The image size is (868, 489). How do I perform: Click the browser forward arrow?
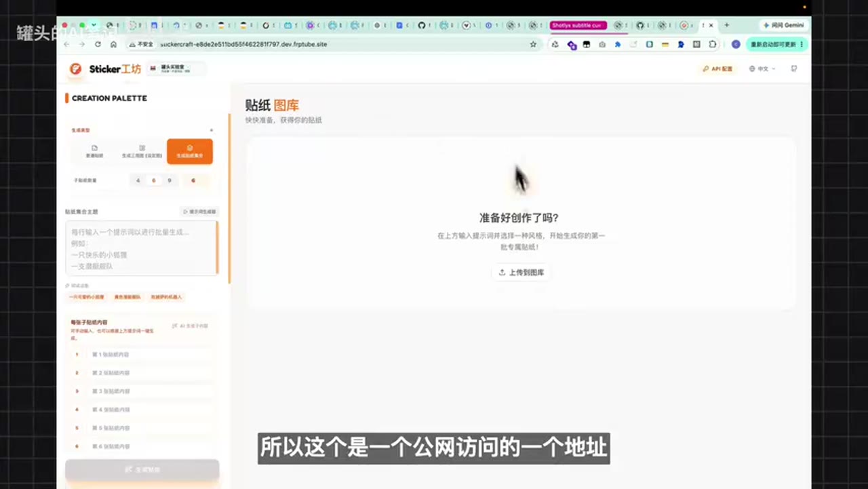[x=82, y=44]
